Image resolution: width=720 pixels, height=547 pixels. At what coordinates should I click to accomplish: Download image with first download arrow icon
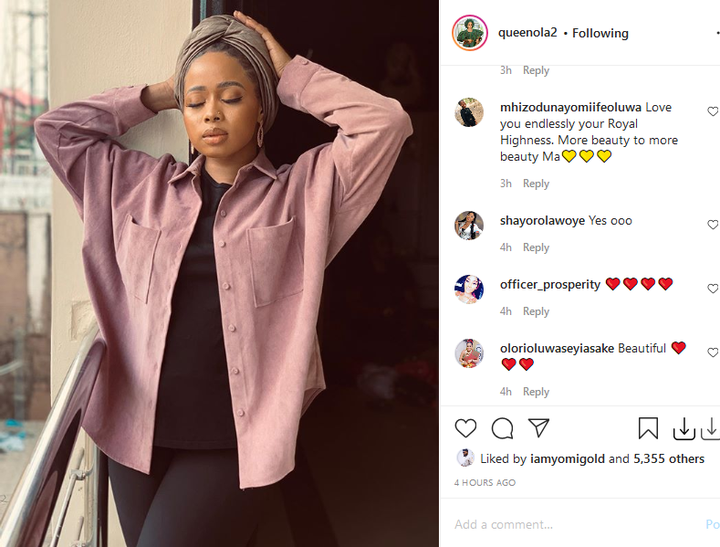click(x=684, y=429)
